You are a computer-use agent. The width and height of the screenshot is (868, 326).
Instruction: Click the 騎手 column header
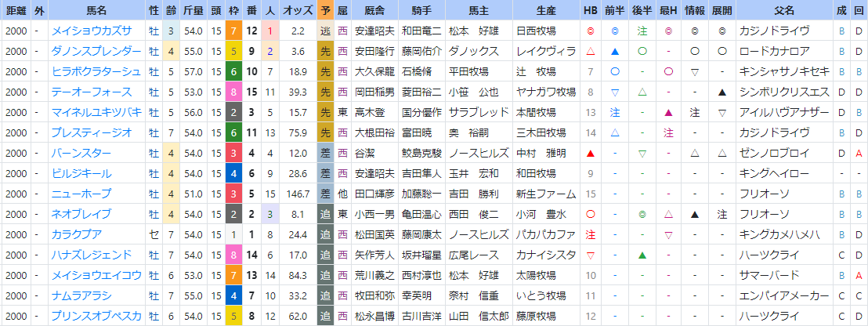pos(421,10)
